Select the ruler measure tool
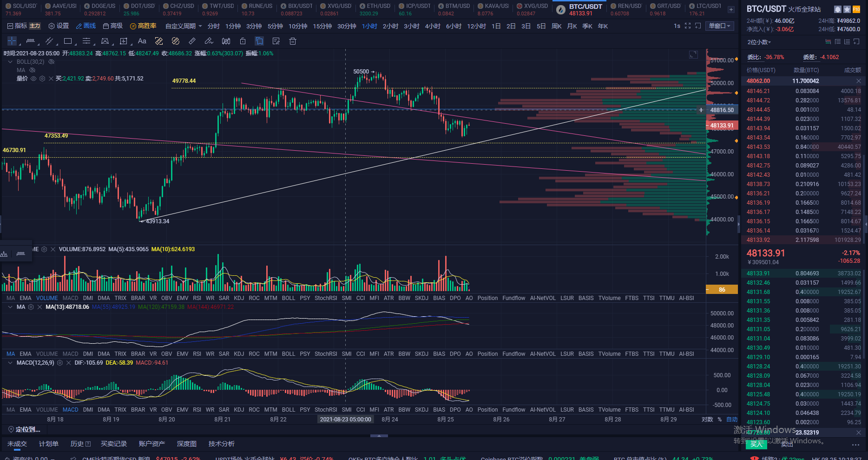This screenshot has height=460, width=868. click(192, 41)
